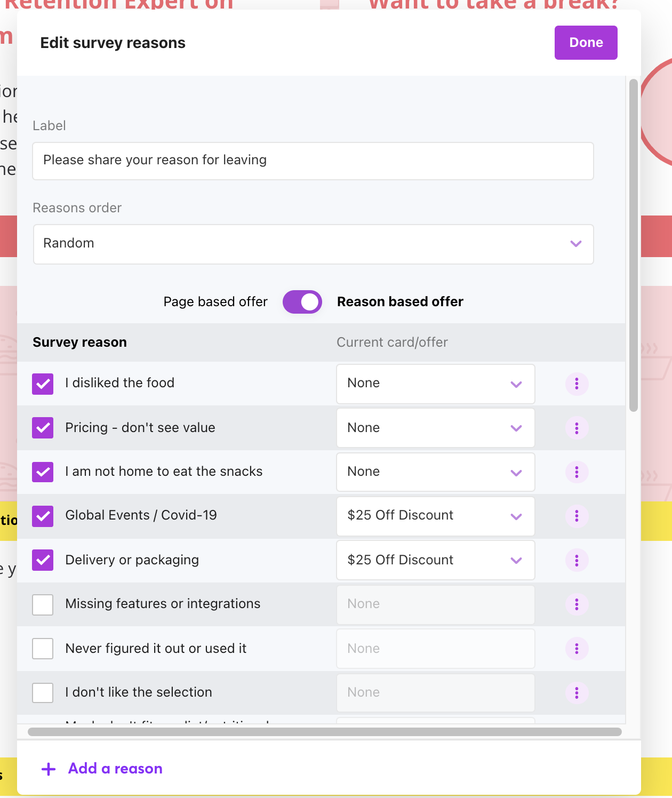672x798 pixels.
Task: Click the Label text input field
Action: pos(313,161)
